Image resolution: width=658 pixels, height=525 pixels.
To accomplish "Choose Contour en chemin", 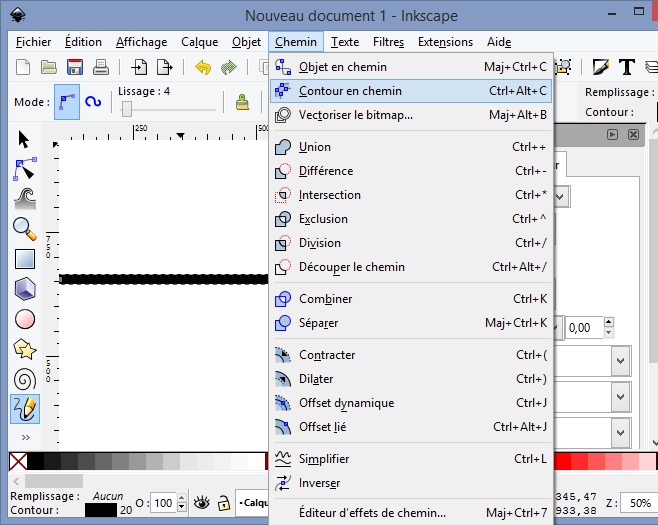I will coord(411,91).
